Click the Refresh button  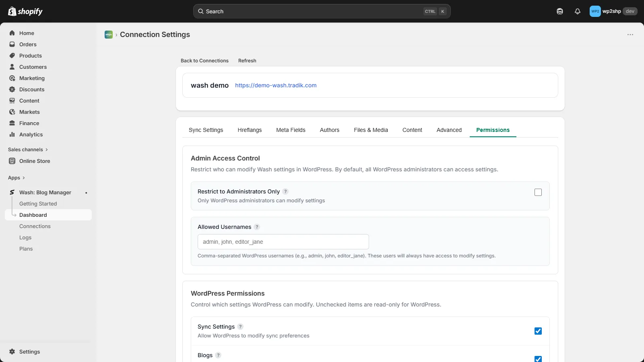(x=247, y=61)
